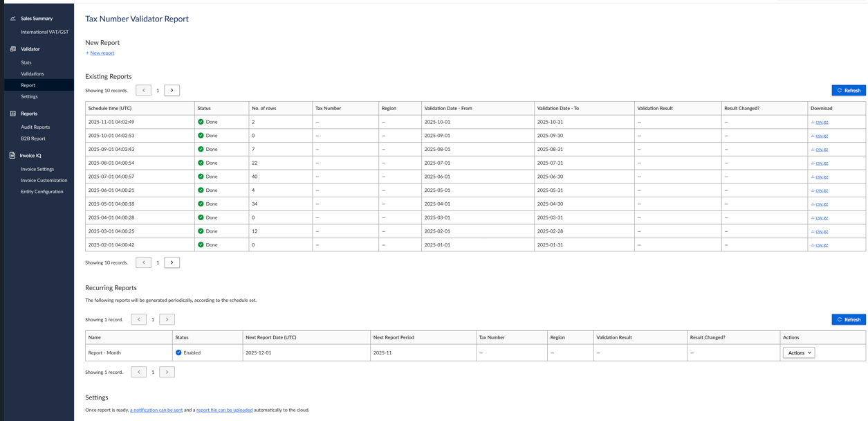
Task: Download csv.gz for 2025-06-01 04:00:21 report
Action: (822, 190)
